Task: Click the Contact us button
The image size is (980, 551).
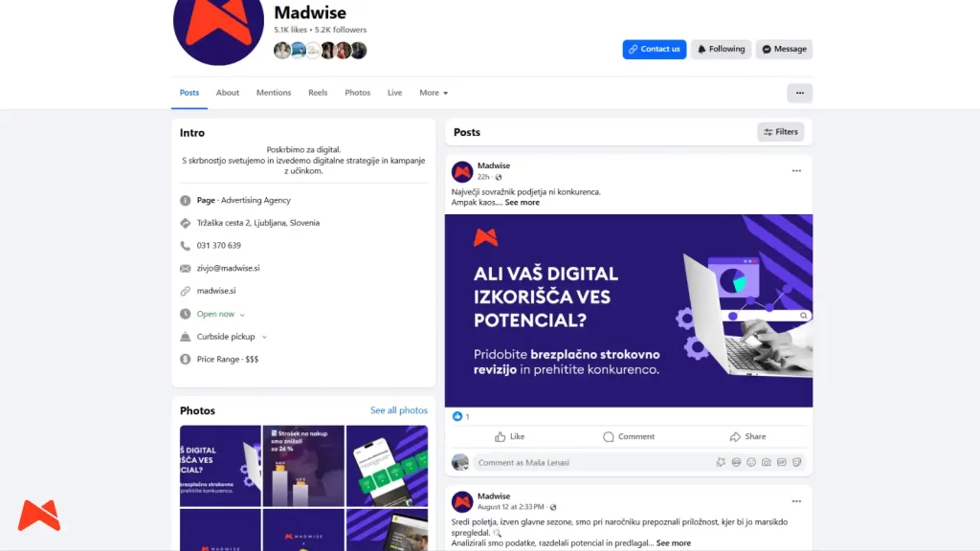Action: (654, 49)
